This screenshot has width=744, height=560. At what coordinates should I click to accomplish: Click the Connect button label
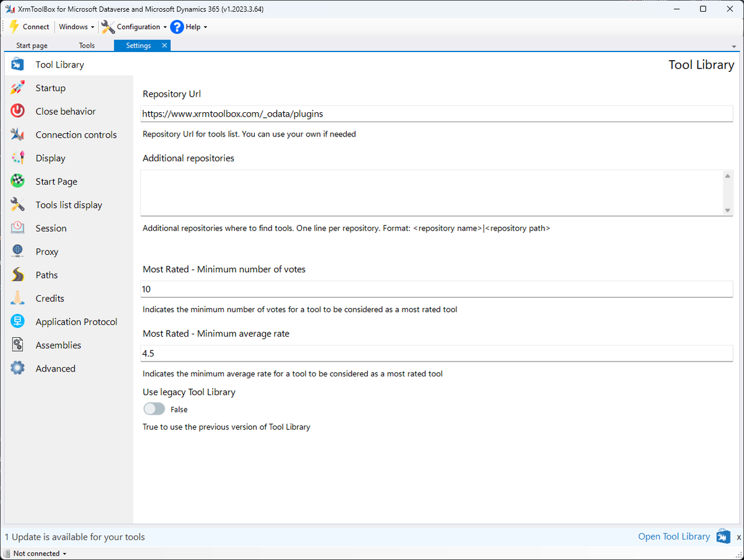pos(36,27)
